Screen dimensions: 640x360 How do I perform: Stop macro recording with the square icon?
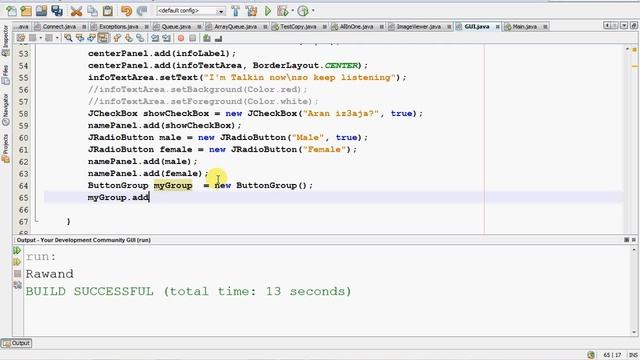193,38
